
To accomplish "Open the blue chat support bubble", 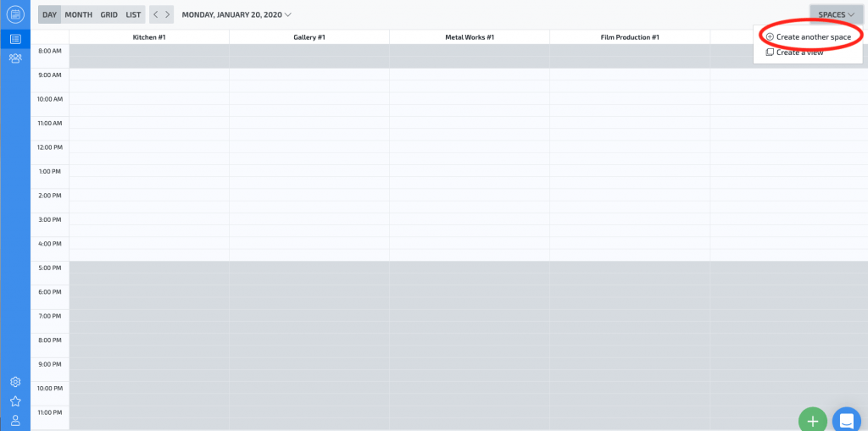I will pyautogui.click(x=846, y=420).
